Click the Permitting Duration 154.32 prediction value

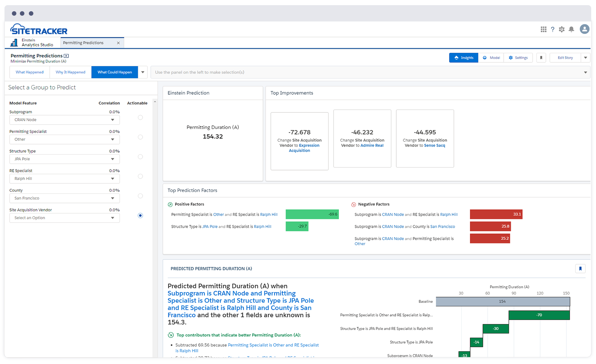213,136
